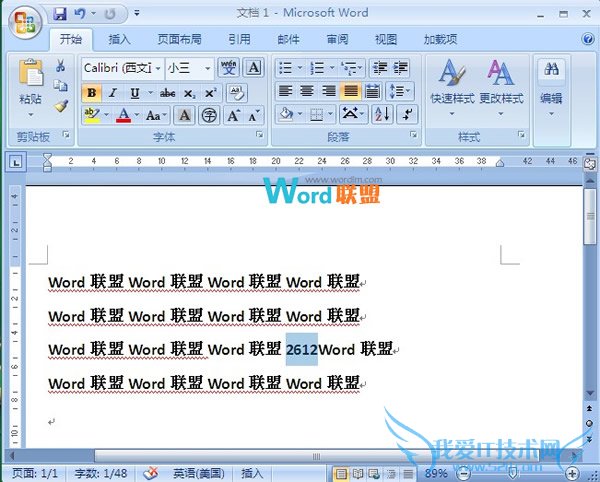Expand the numbering list dropdown
This screenshot has width=600, height=482.
[332, 68]
